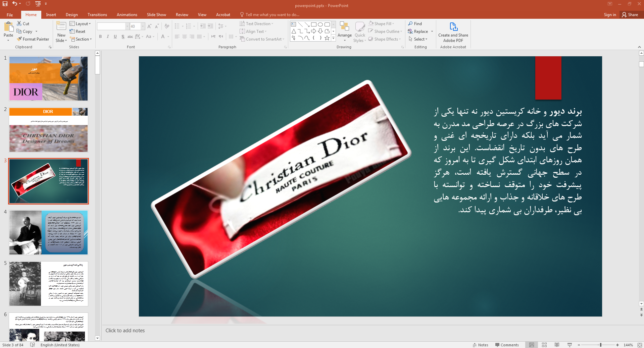Click the Reset slide button
644x348 pixels.
[78, 32]
